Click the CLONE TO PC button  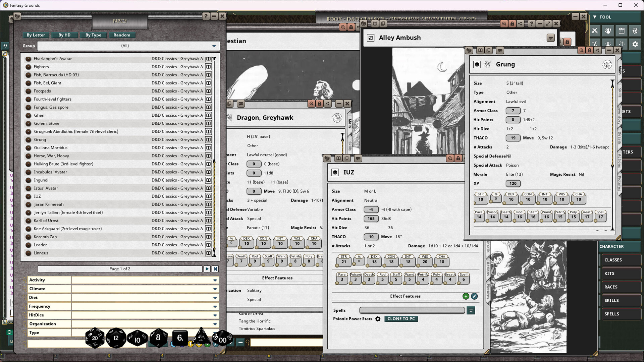[x=401, y=319]
